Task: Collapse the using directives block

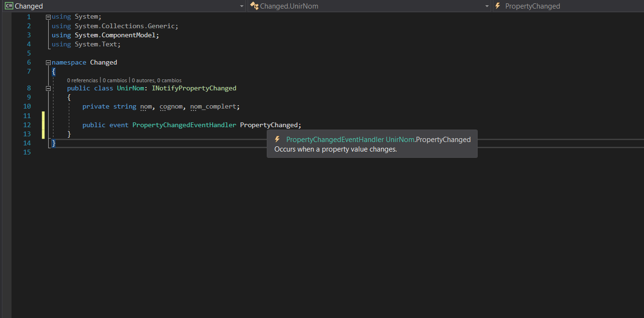Action: (x=48, y=17)
